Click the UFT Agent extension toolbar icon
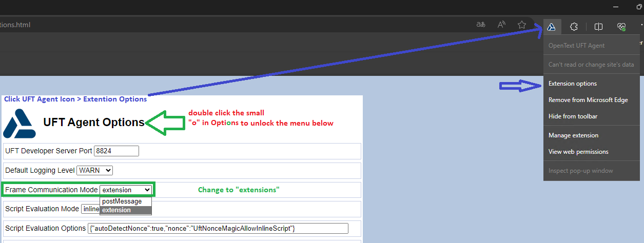The height and width of the screenshot is (243, 644). (x=552, y=27)
